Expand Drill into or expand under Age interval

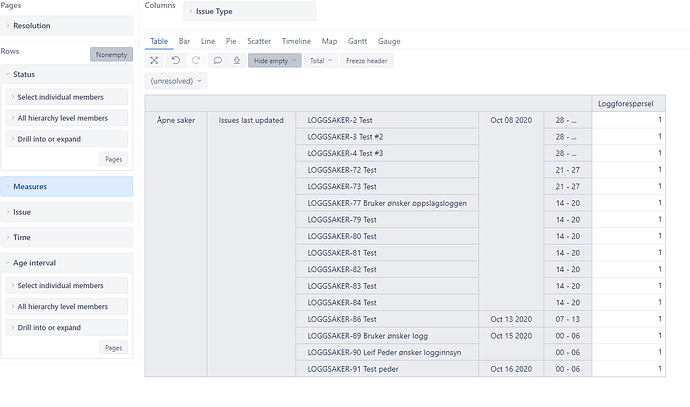click(x=66, y=328)
